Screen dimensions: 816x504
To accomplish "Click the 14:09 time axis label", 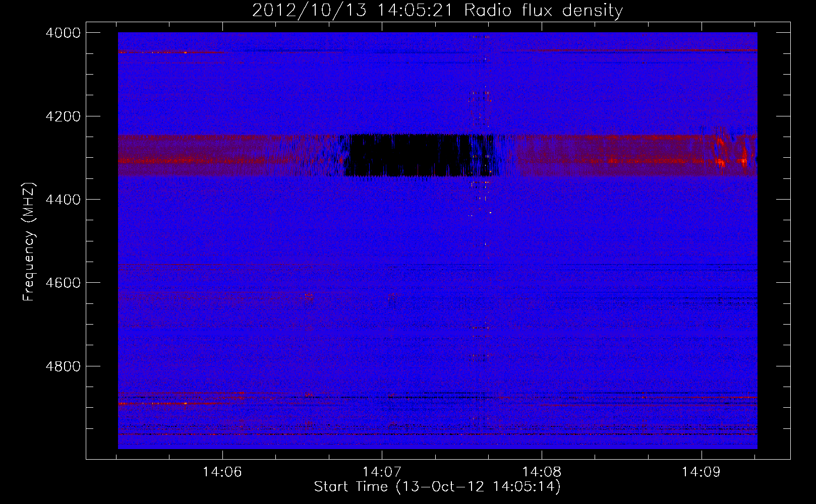I will 701,472.
